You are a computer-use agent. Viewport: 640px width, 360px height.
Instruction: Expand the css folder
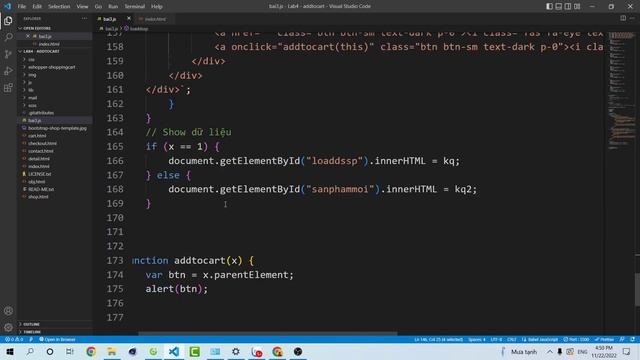click(x=31, y=60)
